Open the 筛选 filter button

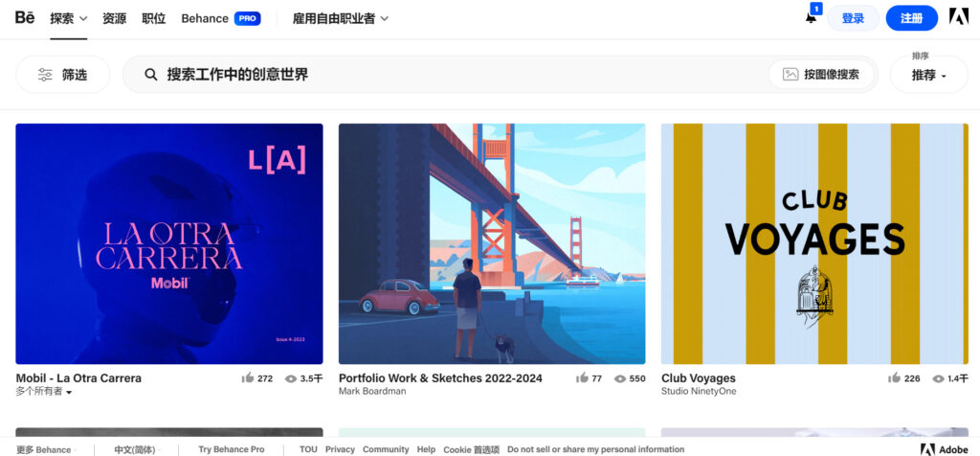click(62, 75)
